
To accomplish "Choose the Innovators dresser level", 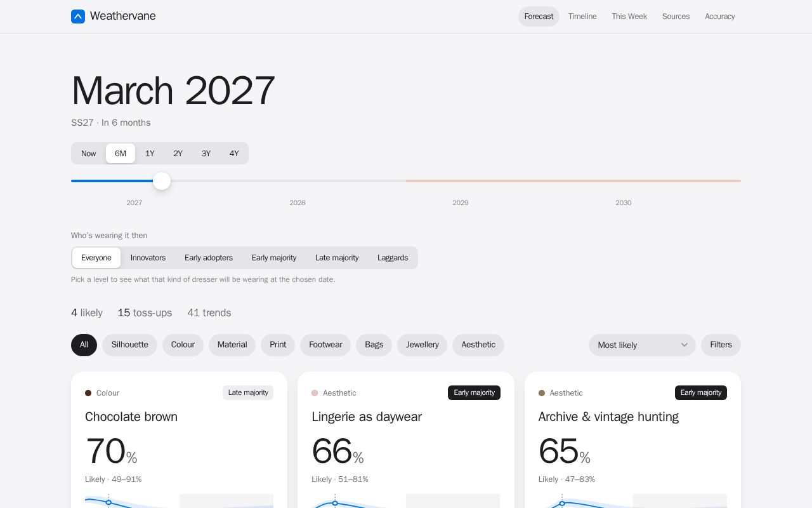I will point(148,258).
